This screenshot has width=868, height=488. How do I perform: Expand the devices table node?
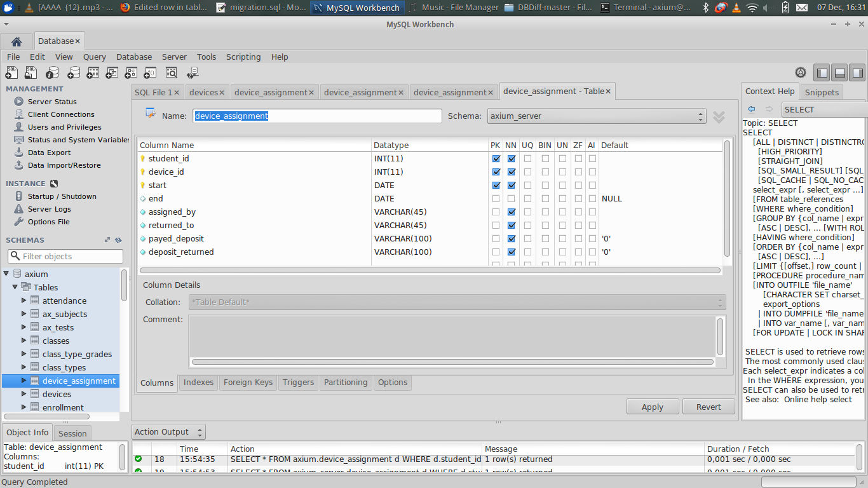coord(24,394)
